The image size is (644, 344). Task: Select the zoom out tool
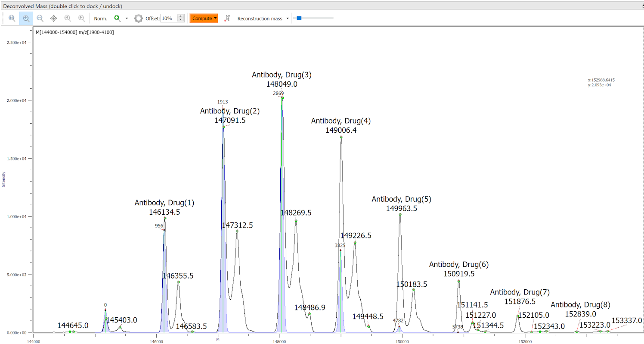point(40,19)
